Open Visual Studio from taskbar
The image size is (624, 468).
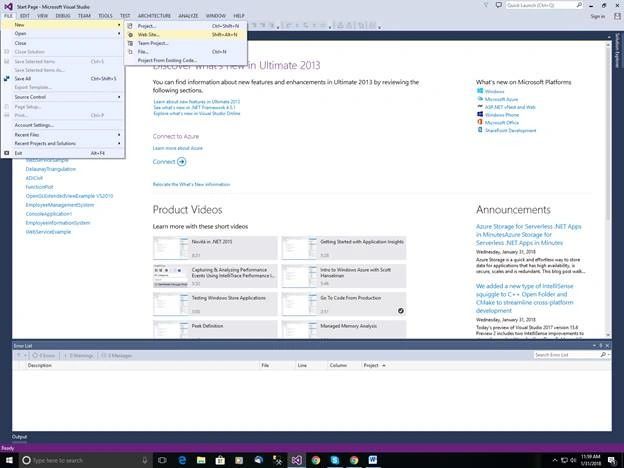coord(296,460)
